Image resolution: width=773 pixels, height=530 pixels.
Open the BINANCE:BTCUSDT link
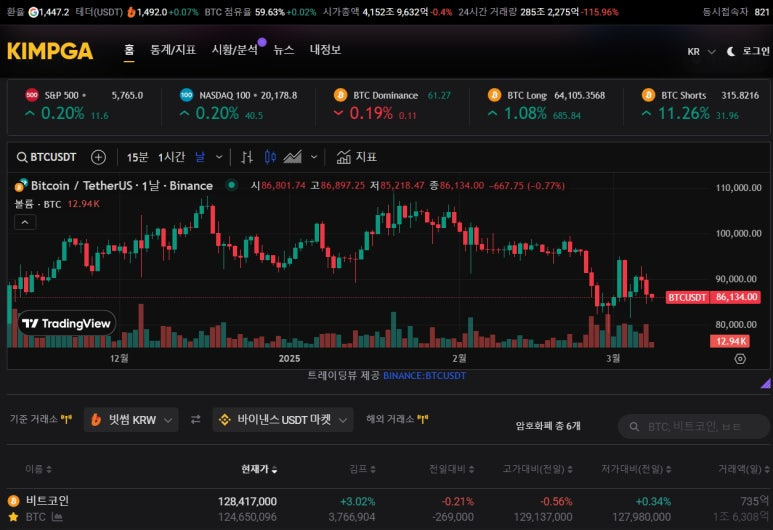(424, 376)
